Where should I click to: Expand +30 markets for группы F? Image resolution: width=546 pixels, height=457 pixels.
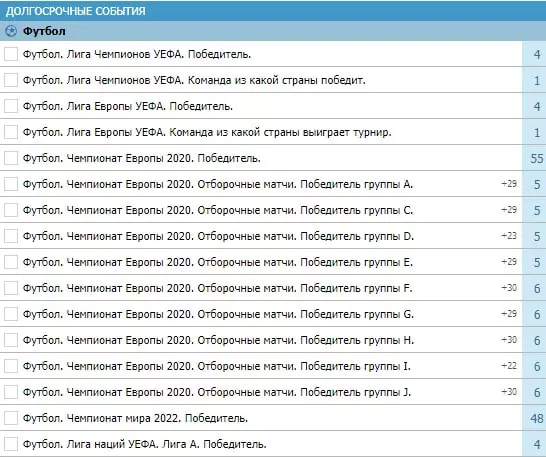click(509, 288)
